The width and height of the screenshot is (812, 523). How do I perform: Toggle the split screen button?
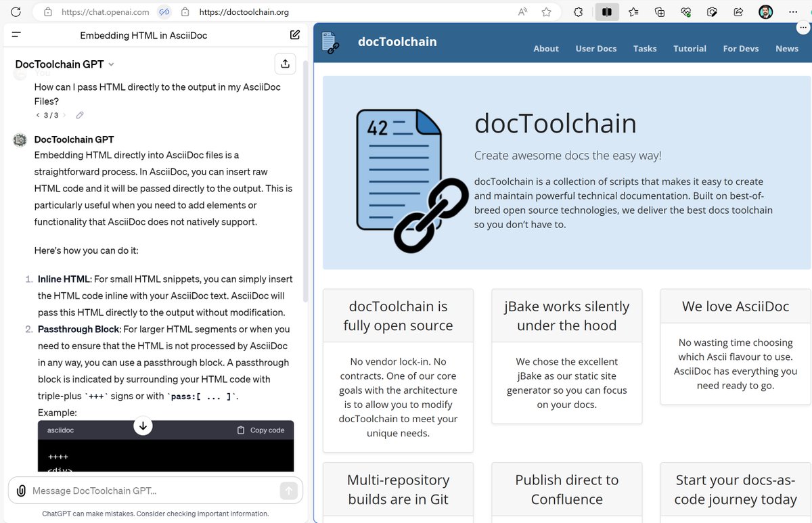[607, 12]
